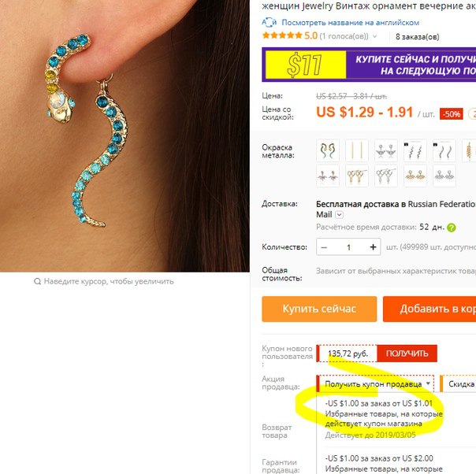Expand the rating votes dropdown arrow
This screenshot has height=474, width=476.
pos(375,36)
